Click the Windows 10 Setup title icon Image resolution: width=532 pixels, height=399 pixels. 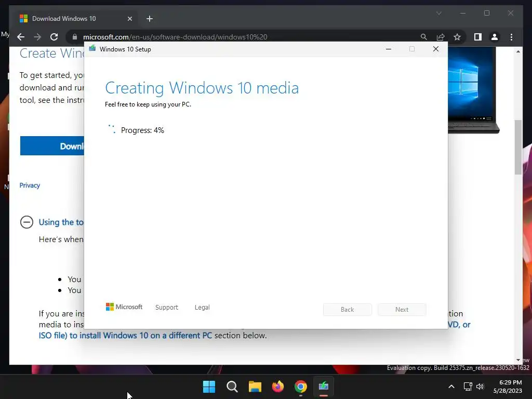[x=92, y=48]
